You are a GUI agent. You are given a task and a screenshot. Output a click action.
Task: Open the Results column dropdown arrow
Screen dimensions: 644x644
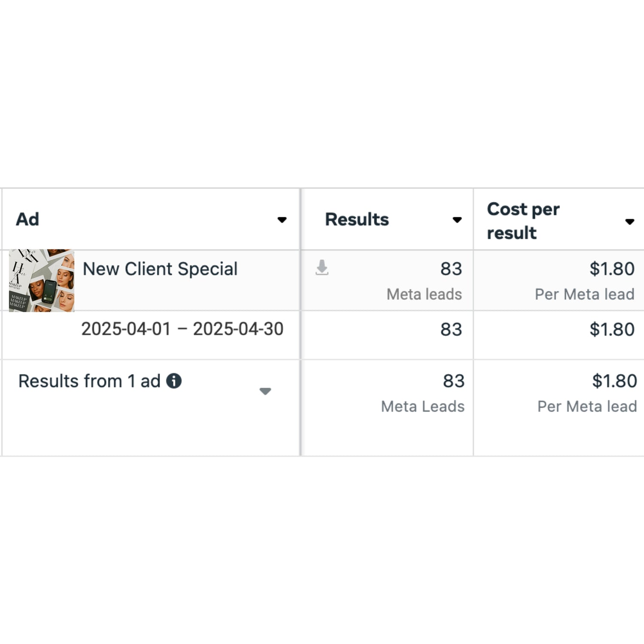[457, 220]
